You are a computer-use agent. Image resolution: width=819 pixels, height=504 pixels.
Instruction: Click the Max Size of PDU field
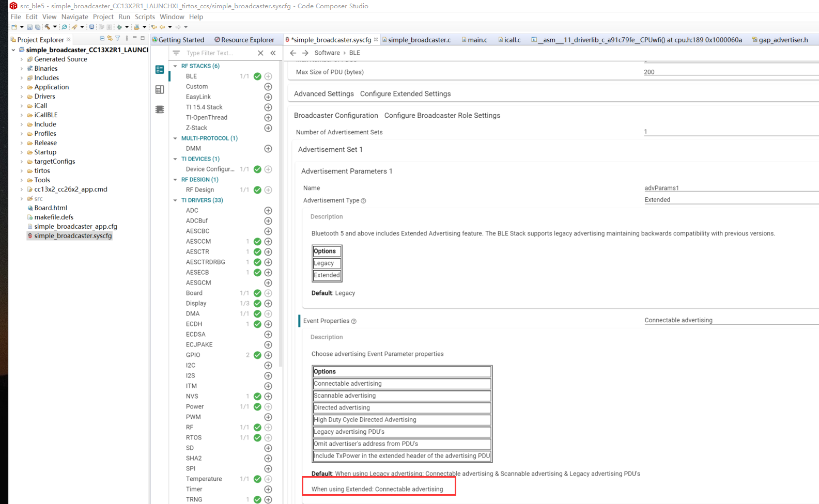click(731, 72)
